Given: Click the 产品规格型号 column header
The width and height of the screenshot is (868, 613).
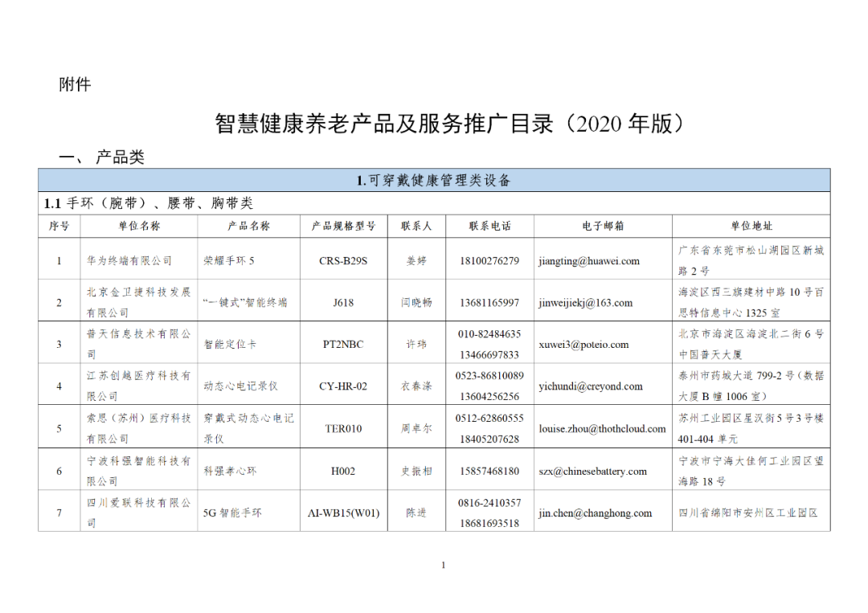Looking at the screenshot, I should pyautogui.click(x=343, y=227).
